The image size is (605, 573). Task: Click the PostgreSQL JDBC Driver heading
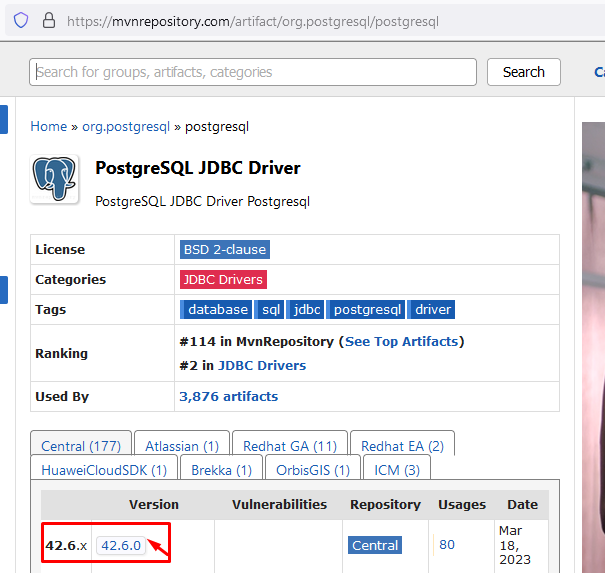pyautogui.click(x=198, y=168)
